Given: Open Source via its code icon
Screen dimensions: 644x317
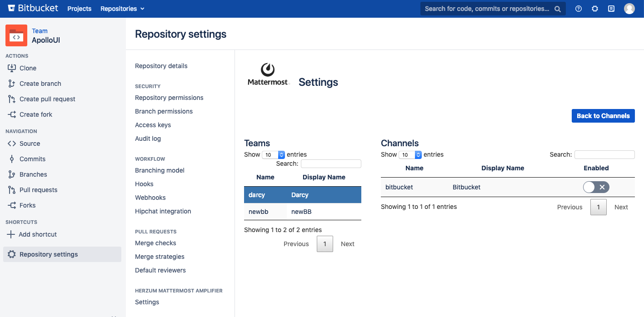Looking at the screenshot, I should click(x=12, y=144).
